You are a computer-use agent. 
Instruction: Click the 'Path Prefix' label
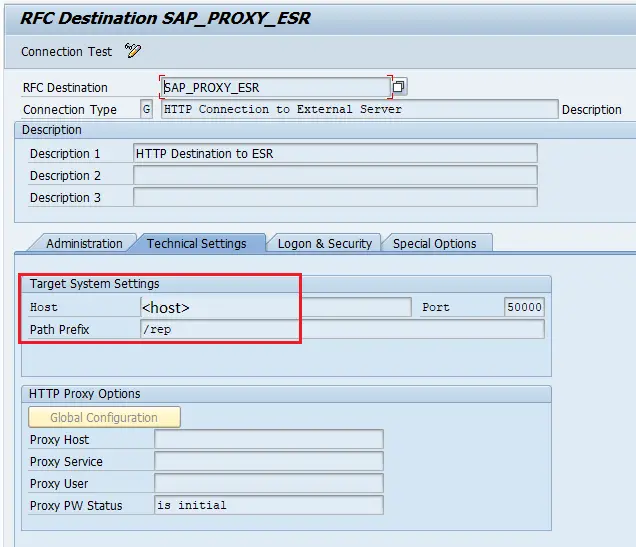coord(59,329)
